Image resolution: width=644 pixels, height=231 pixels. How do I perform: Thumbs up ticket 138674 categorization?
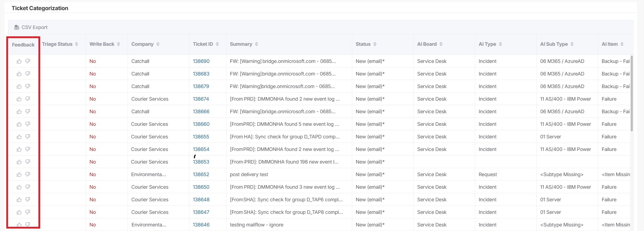coord(19,99)
